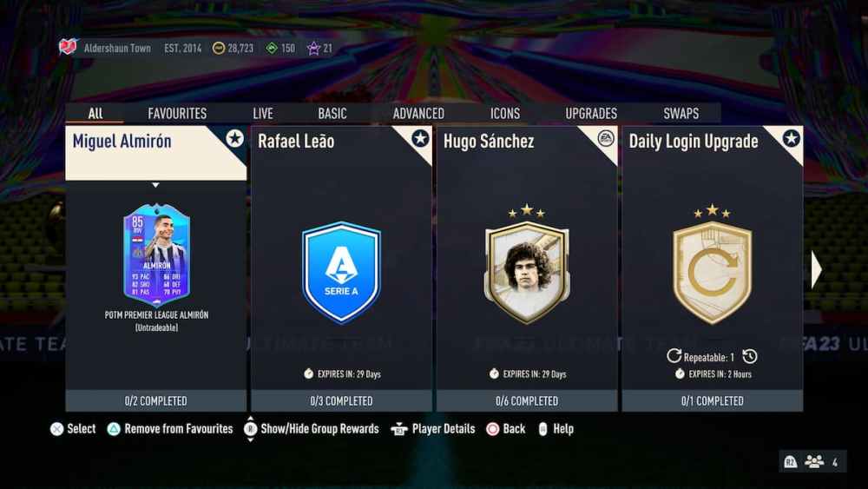Click the Back button prompt
This screenshot has width=868, height=489.
coord(506,429)
